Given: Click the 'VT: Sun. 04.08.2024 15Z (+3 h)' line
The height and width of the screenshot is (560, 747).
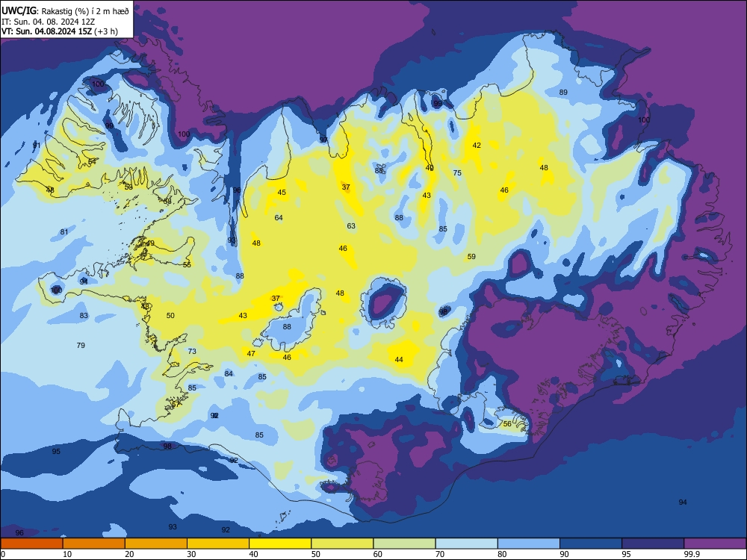Looking at the screenshot, I should pos(60,31).
